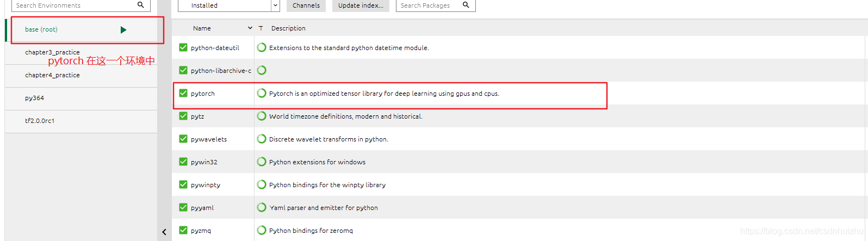Select the chapter4_practice environment
The image size is (868, 241).
tap(81, 76)
